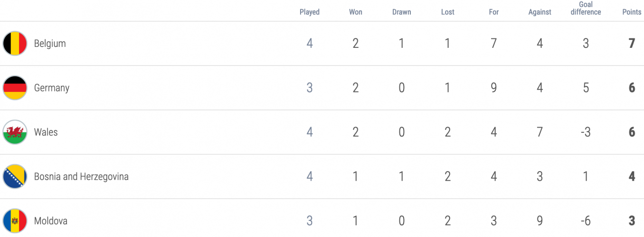Click the Lost column header
The height and width of the screenshot is (237, 644).
tap(448, 12)
